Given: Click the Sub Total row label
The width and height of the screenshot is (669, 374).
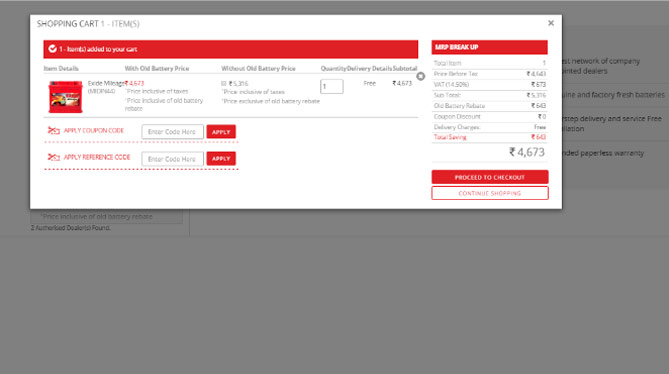Looking at the screenshot, I should click(x=447, y=95).
